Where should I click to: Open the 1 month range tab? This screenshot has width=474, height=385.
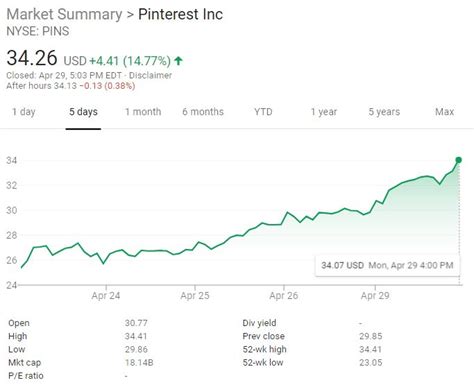pyautogui.click(x=143, y=112)
